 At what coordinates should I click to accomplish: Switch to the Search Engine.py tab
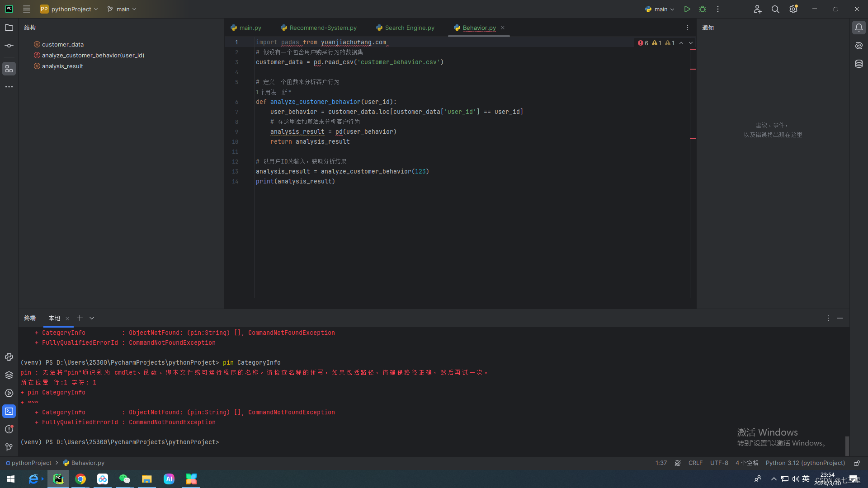[x=406, y=28]
